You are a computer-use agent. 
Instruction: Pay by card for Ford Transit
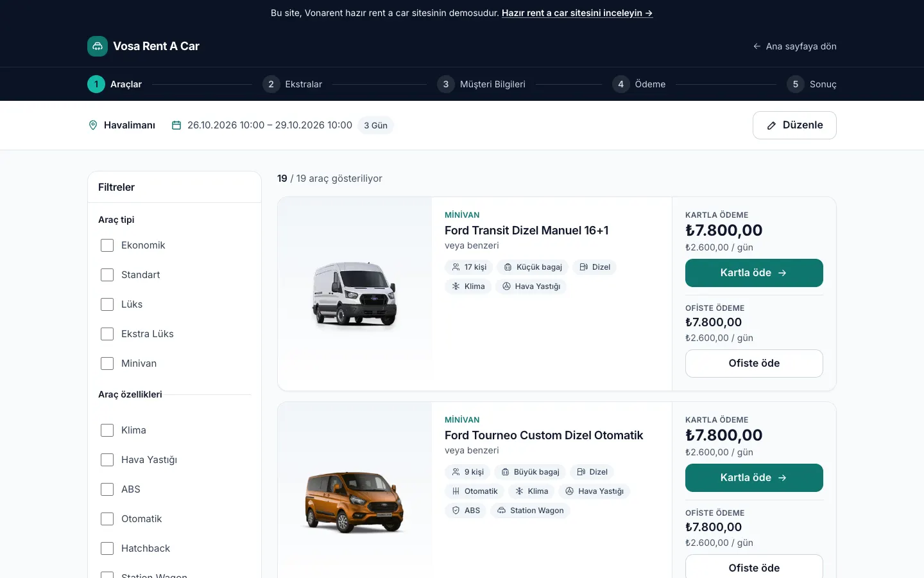pos(754,273)
